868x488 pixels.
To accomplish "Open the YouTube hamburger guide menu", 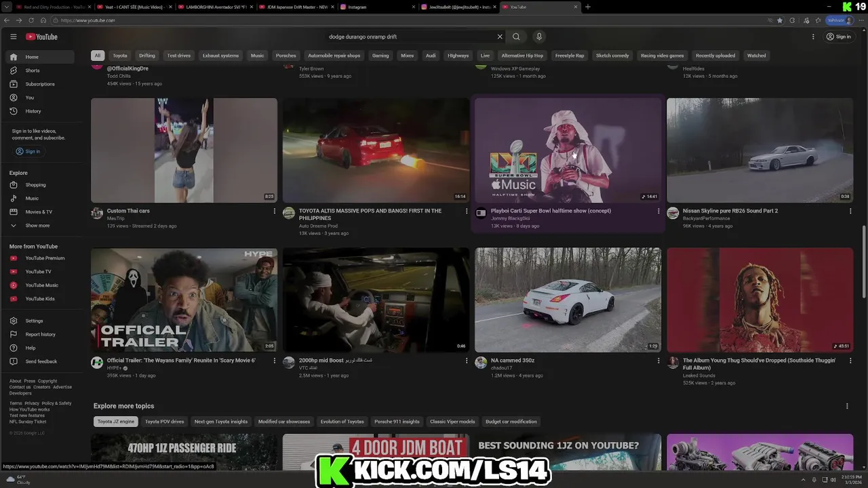I will 13,37.
